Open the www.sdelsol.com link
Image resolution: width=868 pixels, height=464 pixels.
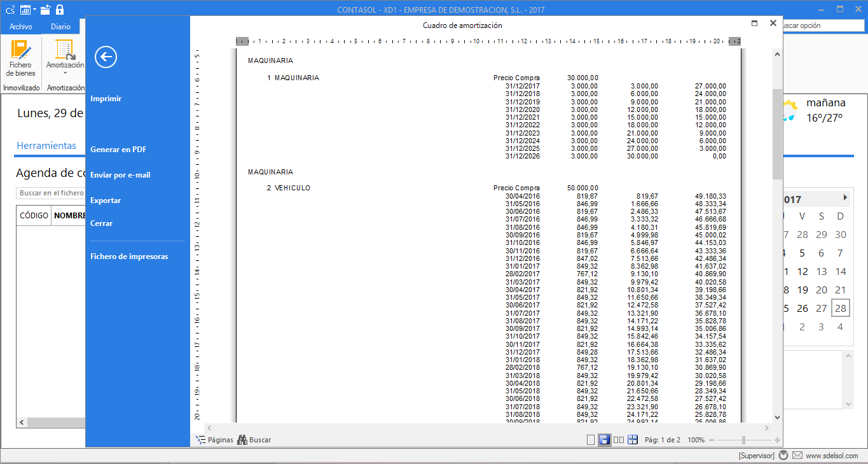tap(832, 456)
